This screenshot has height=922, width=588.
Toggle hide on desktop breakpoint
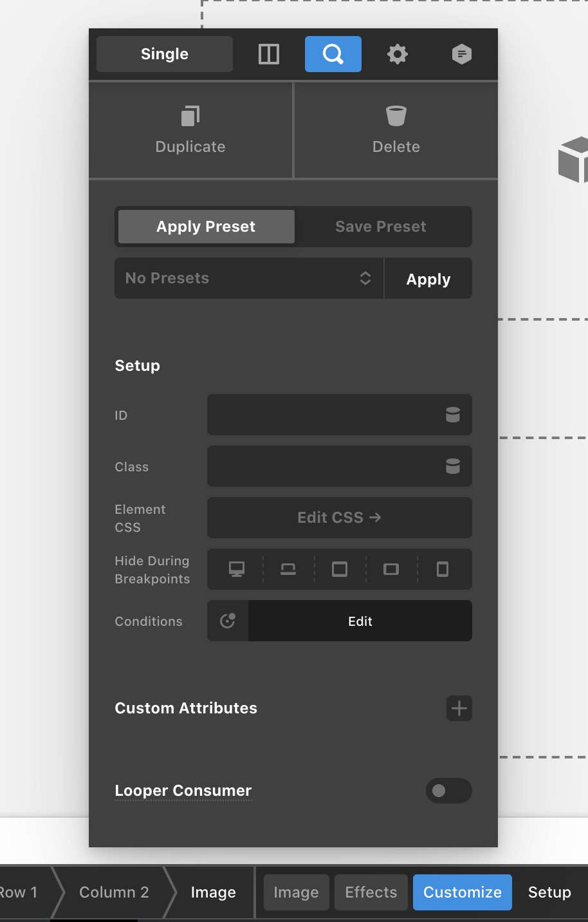237,569
